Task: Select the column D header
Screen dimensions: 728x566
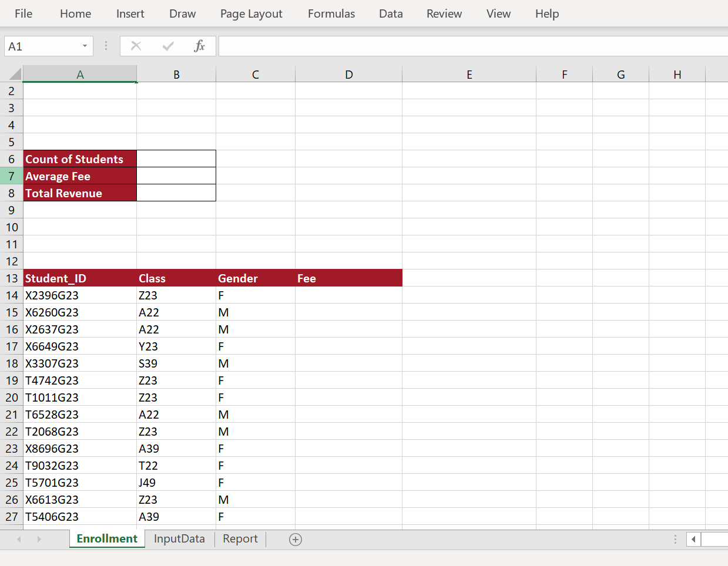Action: click(348, 74)
